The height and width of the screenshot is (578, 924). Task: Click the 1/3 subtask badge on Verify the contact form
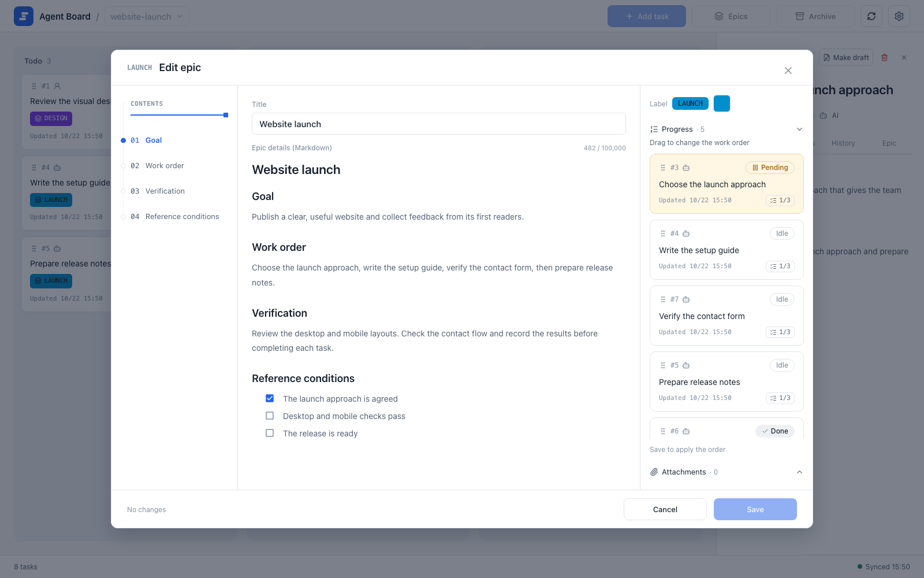[x=780, y=332]
